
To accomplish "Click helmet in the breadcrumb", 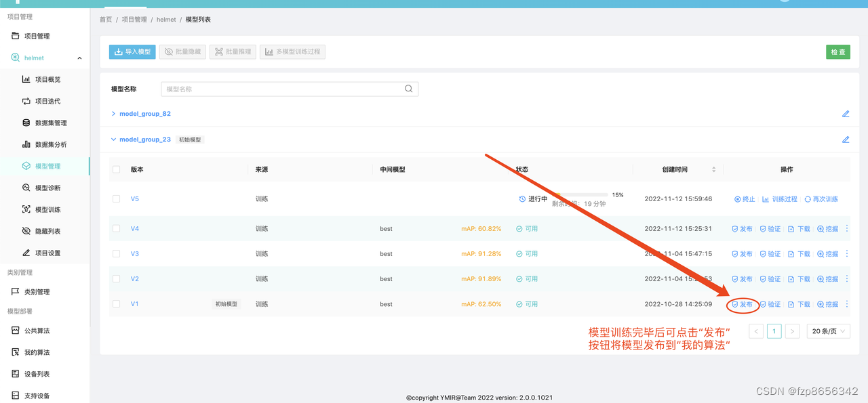I will 166,20.
